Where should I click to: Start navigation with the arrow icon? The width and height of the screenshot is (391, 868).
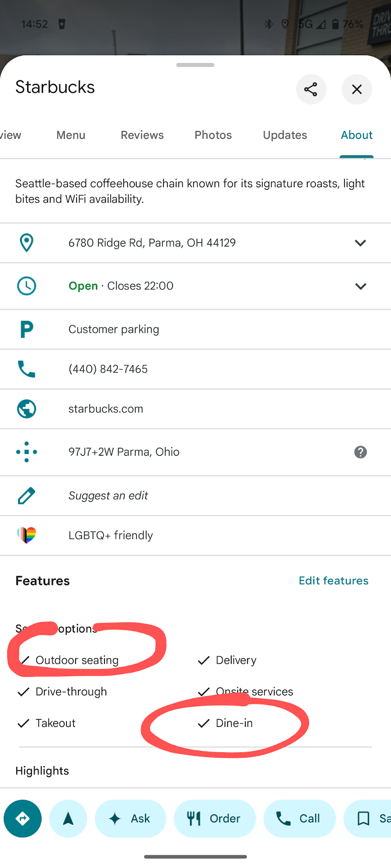click(68, 818)
